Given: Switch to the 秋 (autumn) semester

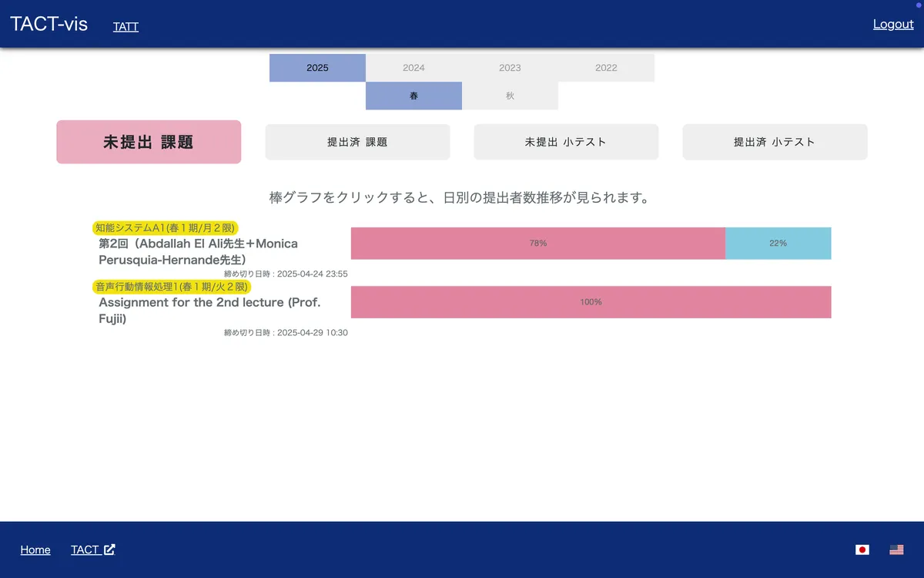Looking at the screenshot, I should point(510,96).
